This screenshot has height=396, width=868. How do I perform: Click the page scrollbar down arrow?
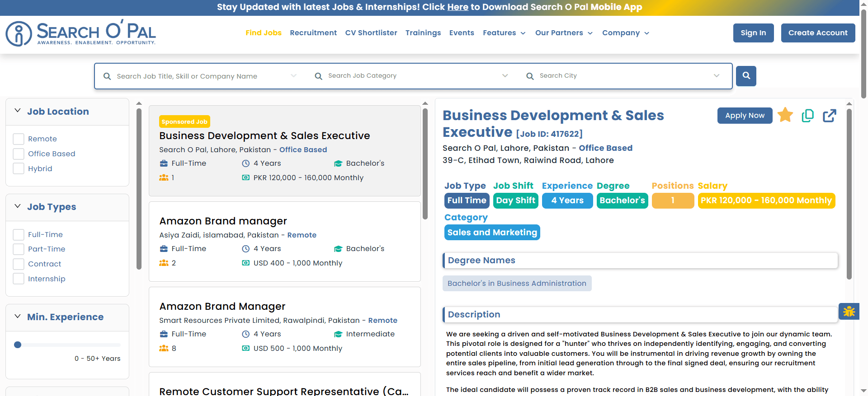(x=864, y=391)
